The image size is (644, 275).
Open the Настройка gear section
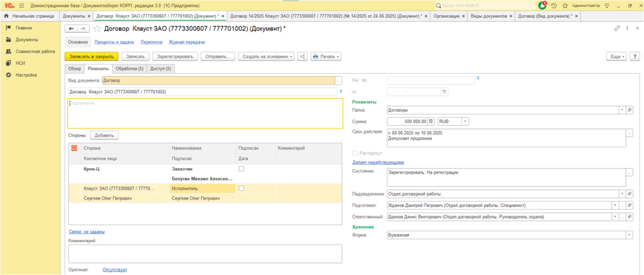26,75
